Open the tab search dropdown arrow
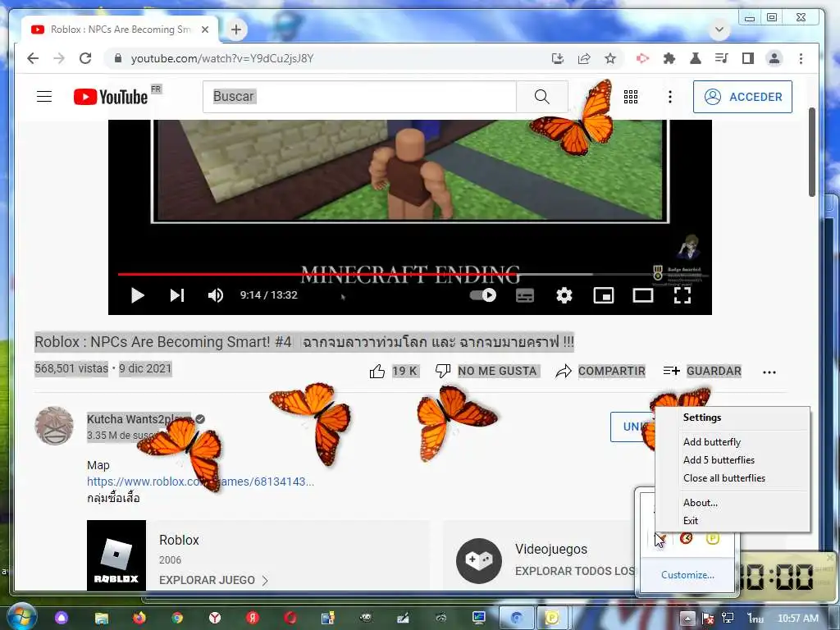Screen dimensions: 840x630 [719, 30]
